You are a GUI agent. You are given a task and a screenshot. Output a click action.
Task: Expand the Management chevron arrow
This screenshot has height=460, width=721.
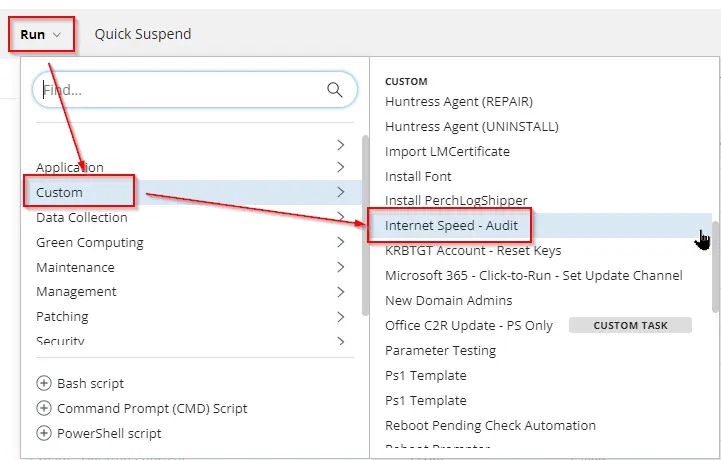click(x=341, y=292)
